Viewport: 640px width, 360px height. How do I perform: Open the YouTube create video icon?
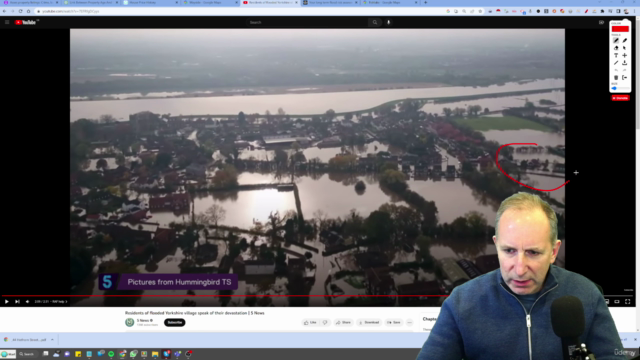pos(601,22)
